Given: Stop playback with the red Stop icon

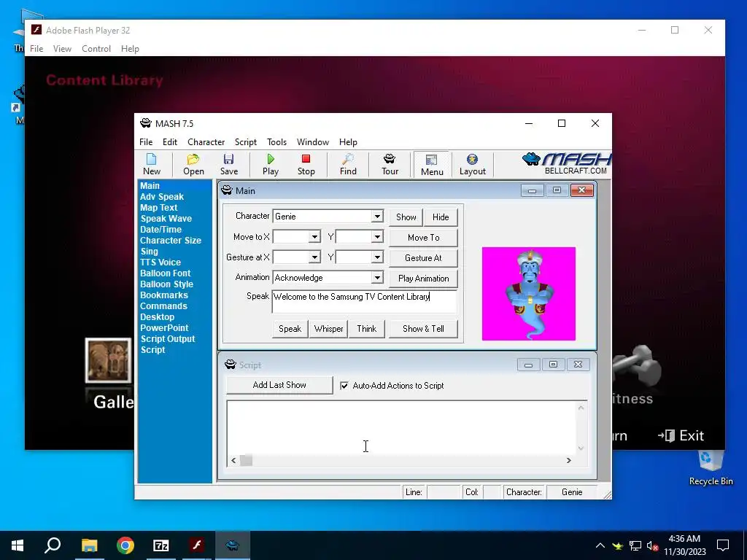Looking at the screenshot, I should click(x=306, y=164).
